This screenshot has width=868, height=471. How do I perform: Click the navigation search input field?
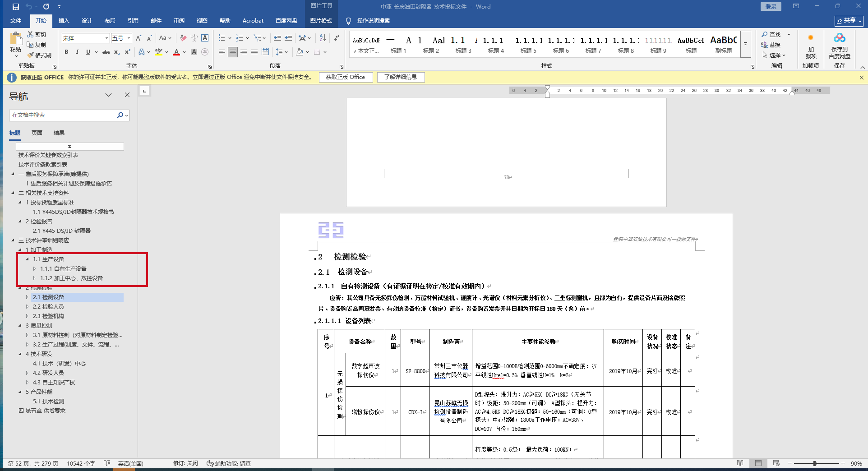pyautogui.click(x=62, y=115)
